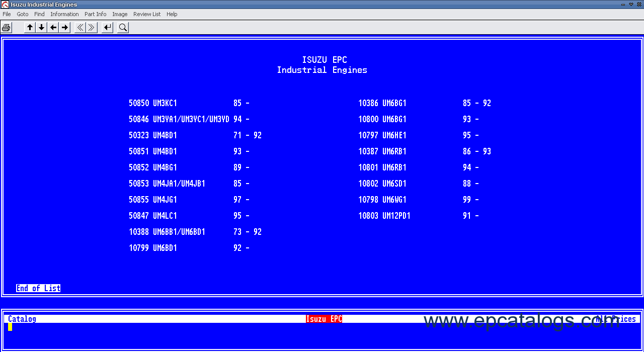Open search with the magnifier icon
Viewport: 644px width, 352px height.
coord(123,28)
